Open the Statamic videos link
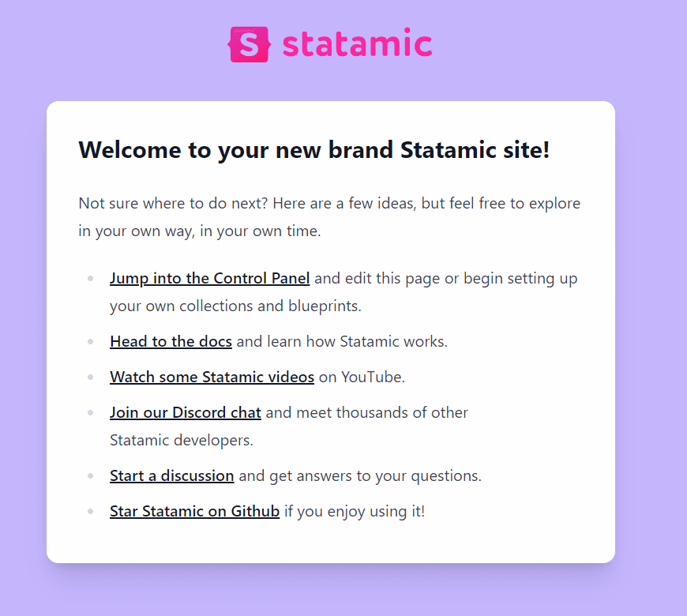Image resolution: width=687 pixels, height=616 pixels. click(212, 377)
